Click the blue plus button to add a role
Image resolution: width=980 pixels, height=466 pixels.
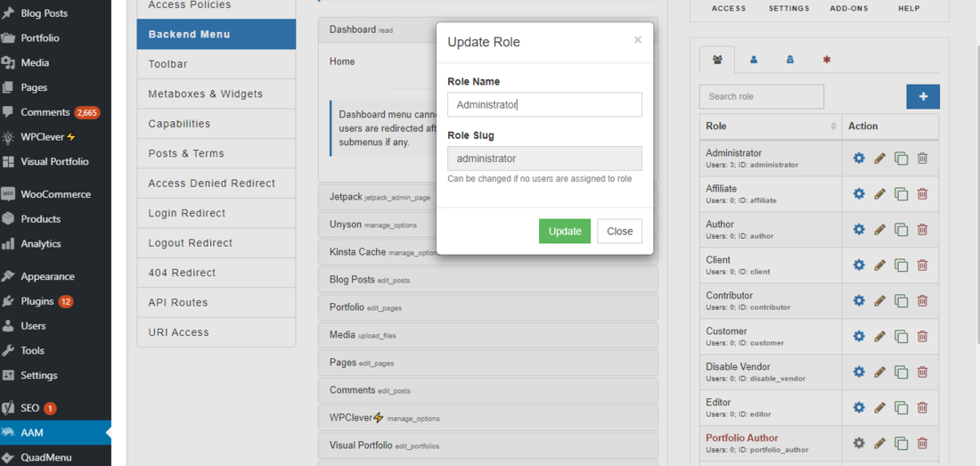[x=922, y=96]
